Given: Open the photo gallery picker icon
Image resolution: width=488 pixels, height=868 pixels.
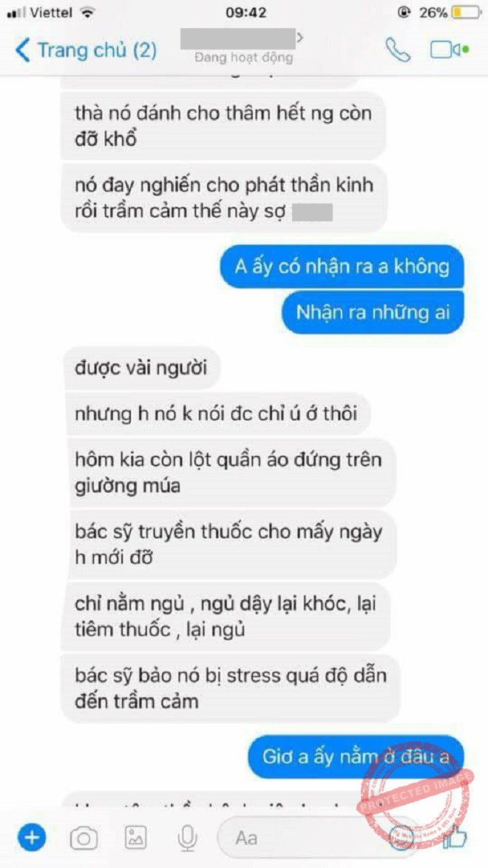Looking at the screenshot, I should pos(135,837).
